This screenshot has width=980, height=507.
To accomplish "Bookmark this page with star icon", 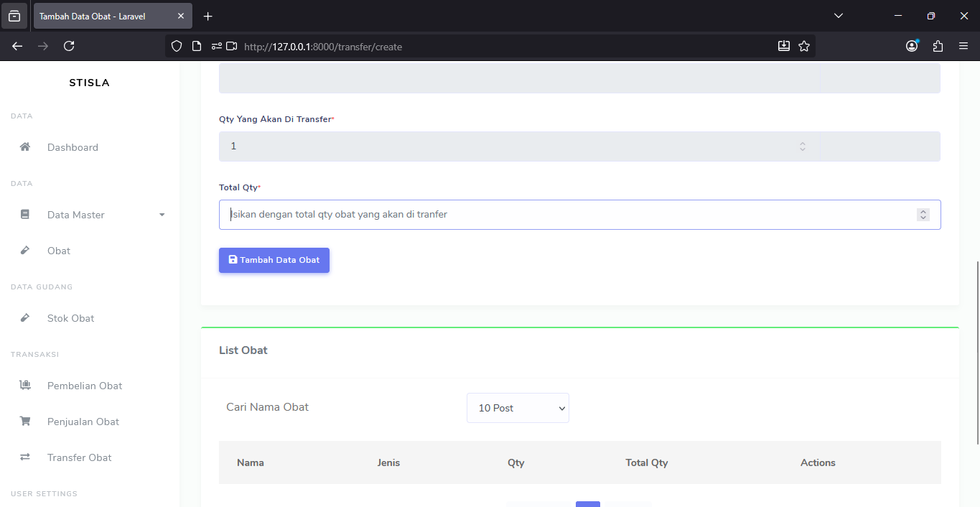I will [804, 46].
